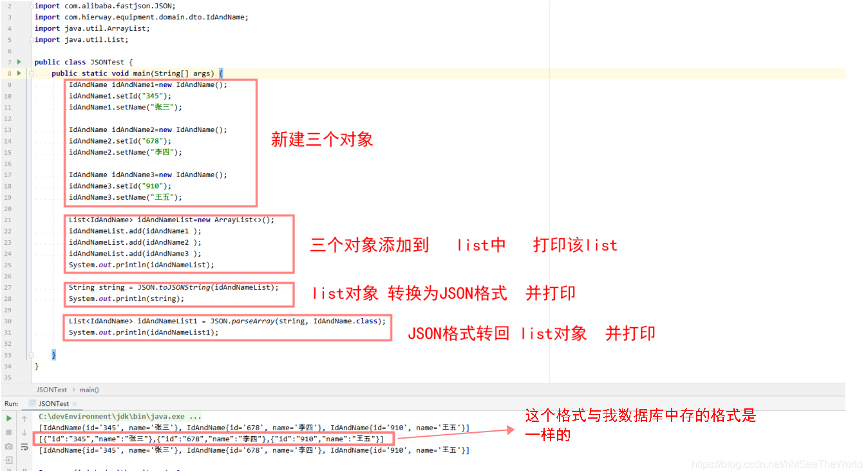Close the JSONTest run tab
Image resolution: width=868 pixels, height=476 pixels.
pyautogui.click(x=74, y=404)
